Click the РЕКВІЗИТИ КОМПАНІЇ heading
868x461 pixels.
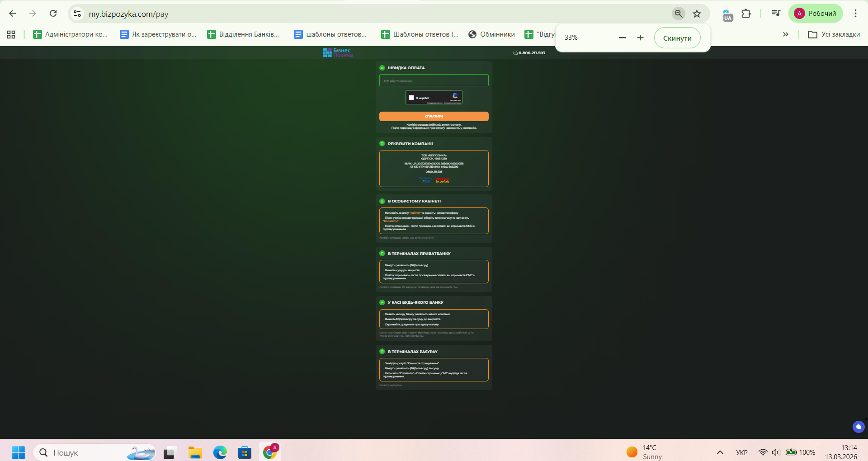[x=410, y=144]
